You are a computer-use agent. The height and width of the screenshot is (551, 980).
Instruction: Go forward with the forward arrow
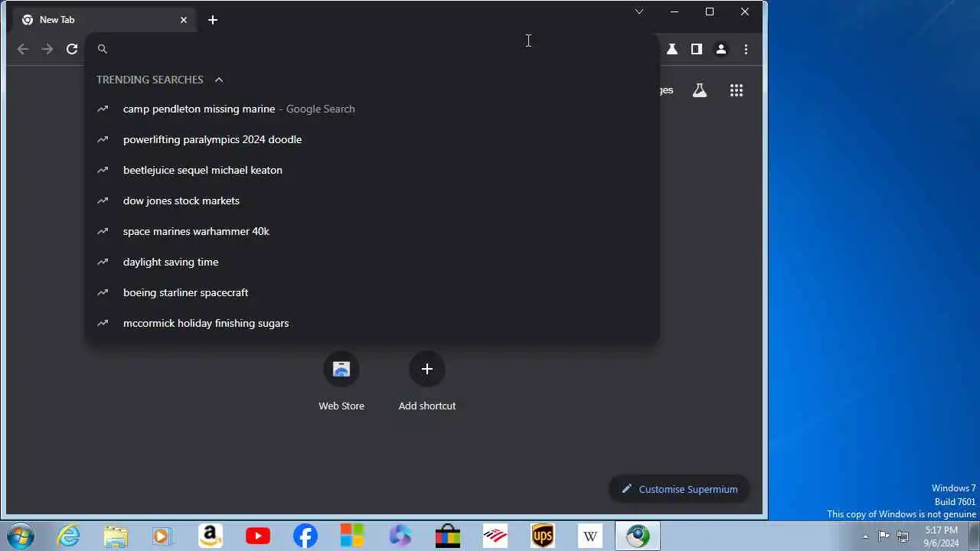click(x=47, y=49)
